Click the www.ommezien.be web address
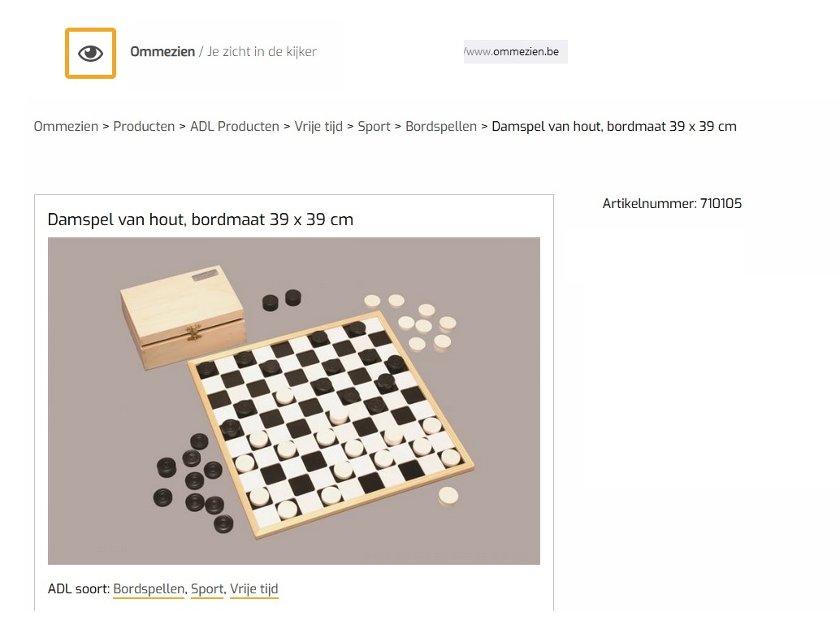Screen dimensions: 840x625 (512, 51)
